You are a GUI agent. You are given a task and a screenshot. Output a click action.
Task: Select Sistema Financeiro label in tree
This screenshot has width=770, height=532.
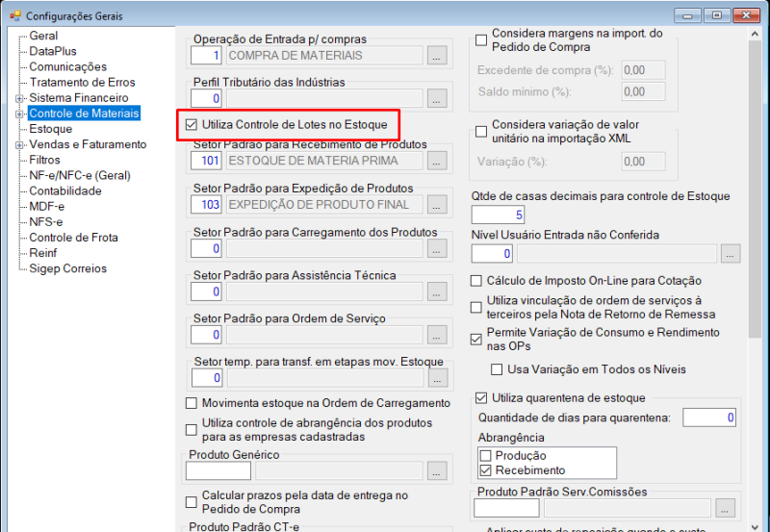tap(79, 98)
